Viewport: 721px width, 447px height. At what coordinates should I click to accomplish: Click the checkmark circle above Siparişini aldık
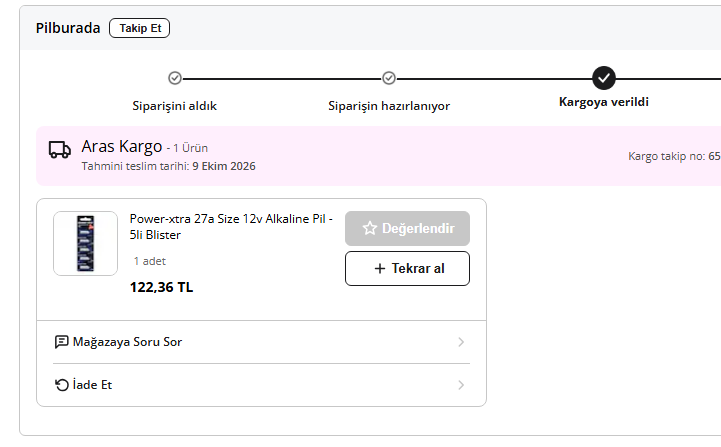click(x=175, y=78)
